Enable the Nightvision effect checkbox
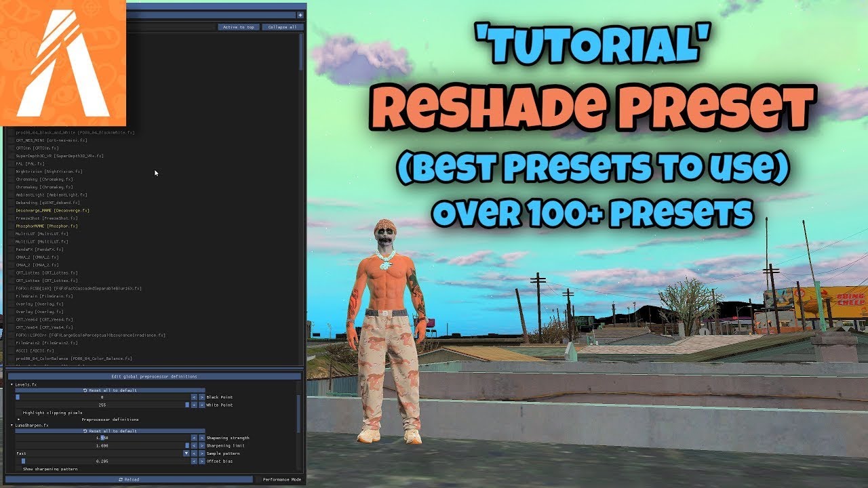868x488 pixels. click(x=10, y=171)
